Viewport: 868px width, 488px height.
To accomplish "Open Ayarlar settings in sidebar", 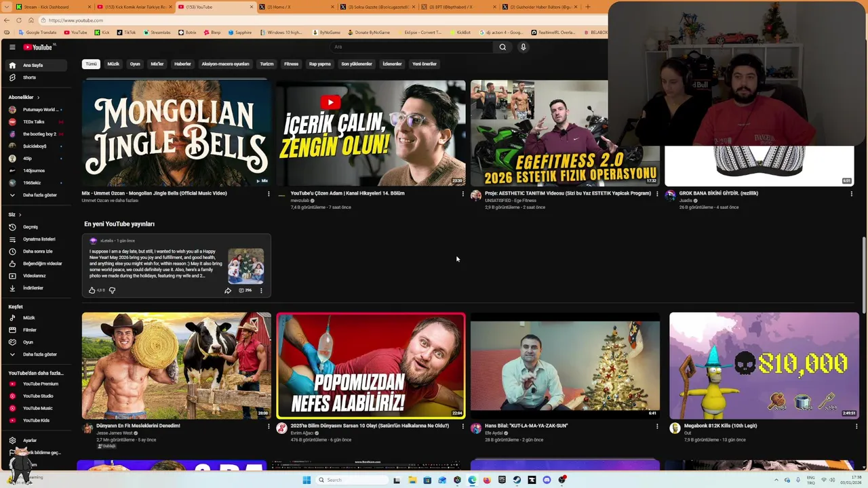I will (x=35, y=441).
